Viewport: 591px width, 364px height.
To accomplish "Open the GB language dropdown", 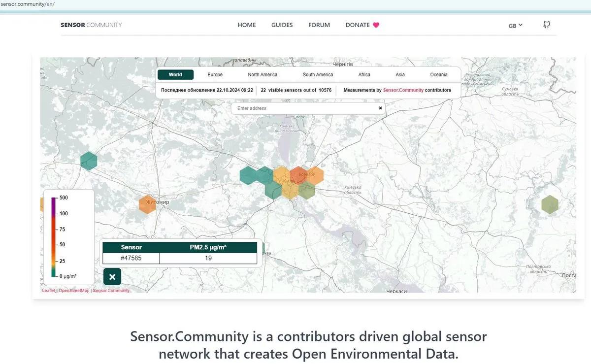I will 515,25.
